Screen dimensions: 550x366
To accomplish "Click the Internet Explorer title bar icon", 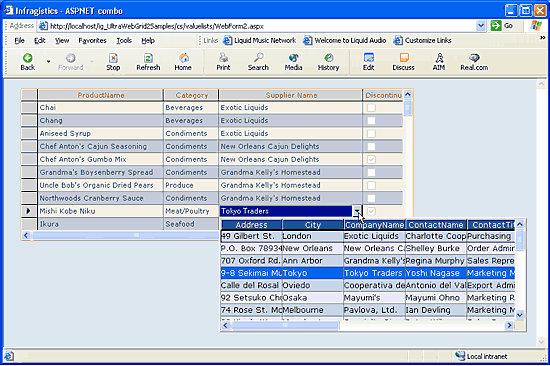I will [x=9, y=11].
